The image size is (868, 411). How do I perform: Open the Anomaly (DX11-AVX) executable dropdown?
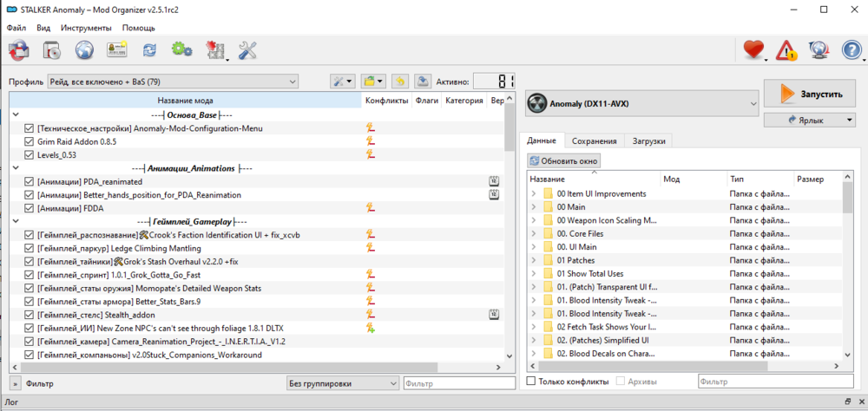click(x=641, y=104)
